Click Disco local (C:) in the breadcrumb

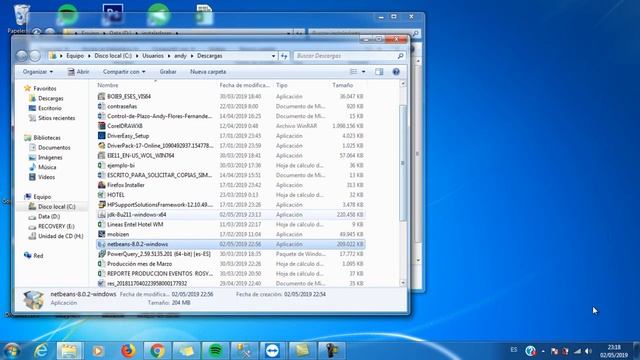[113, 56]
